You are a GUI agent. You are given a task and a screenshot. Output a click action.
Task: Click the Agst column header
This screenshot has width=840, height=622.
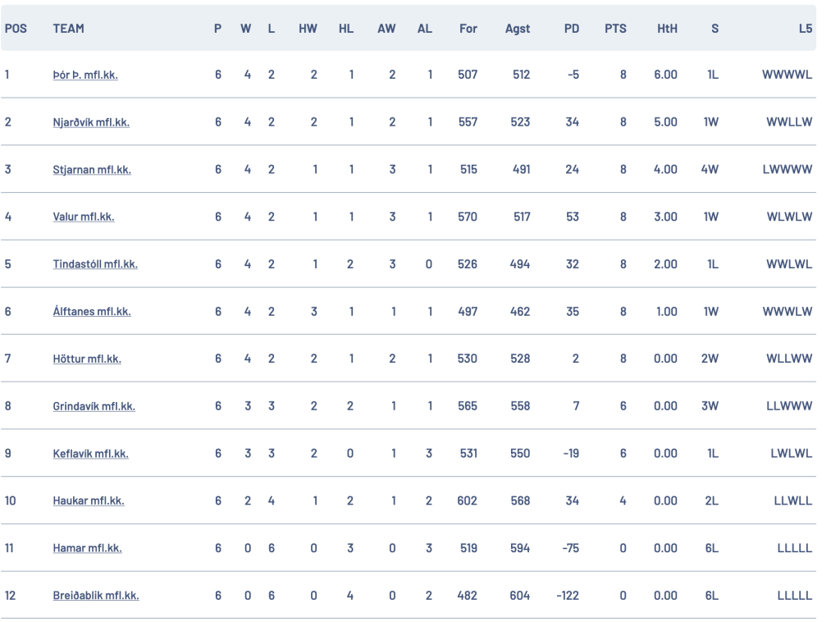[517, 29]
